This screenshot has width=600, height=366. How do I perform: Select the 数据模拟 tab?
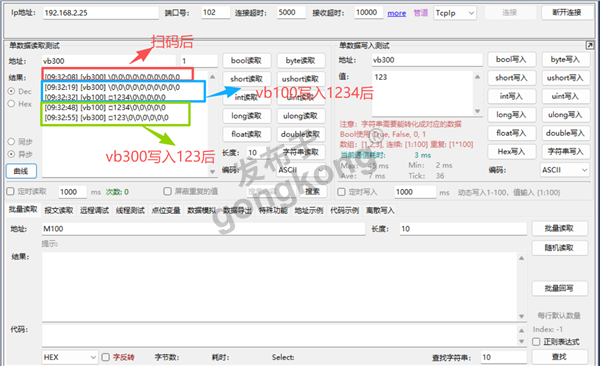click(202, 210)
